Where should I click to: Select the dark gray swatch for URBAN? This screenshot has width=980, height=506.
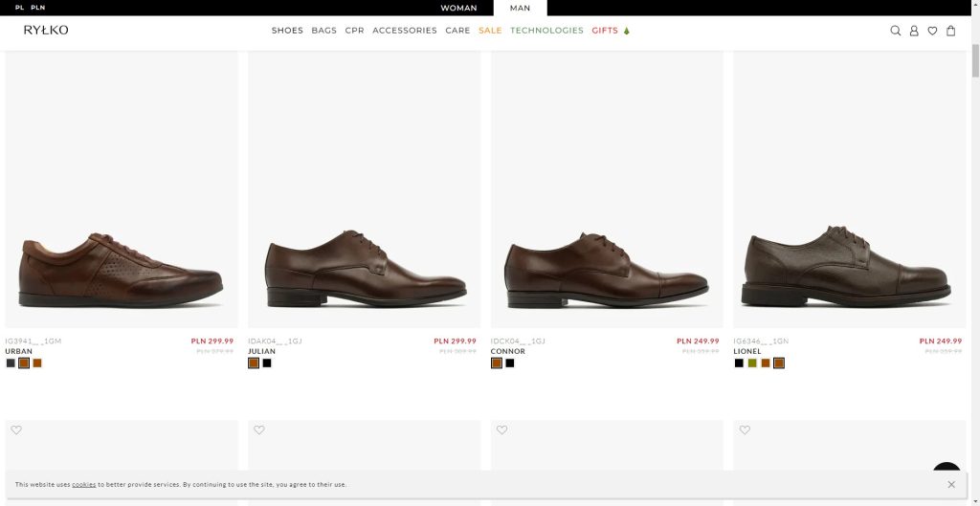coord(11,363)
